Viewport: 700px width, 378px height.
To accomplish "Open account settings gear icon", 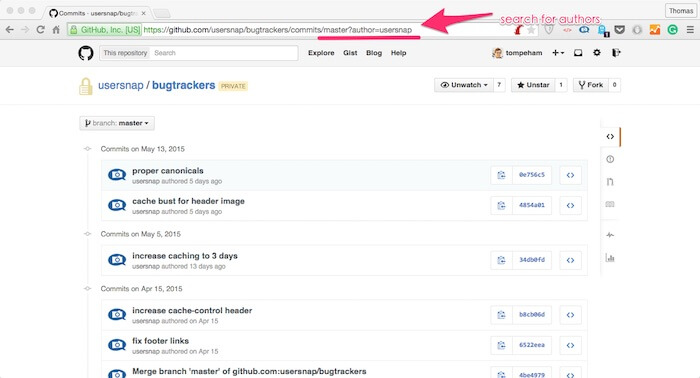I will click(x=597, y=53).
